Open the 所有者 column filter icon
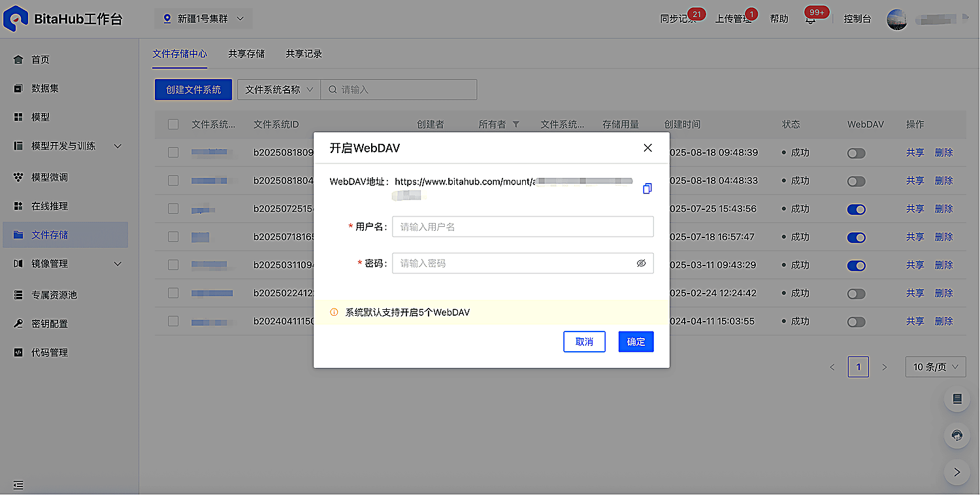 [516, 124]
